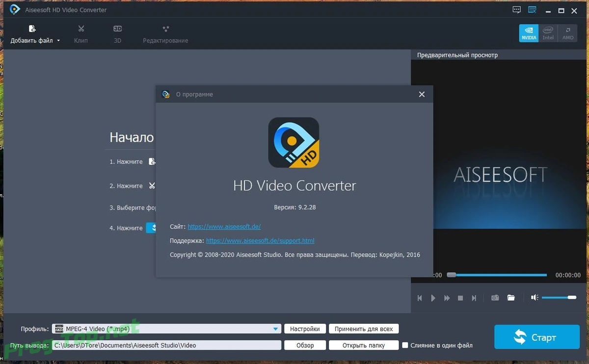Viewport: 589px width, 364px height.
Task: Click the О программе dialog icon
Action: coord(166,94)
